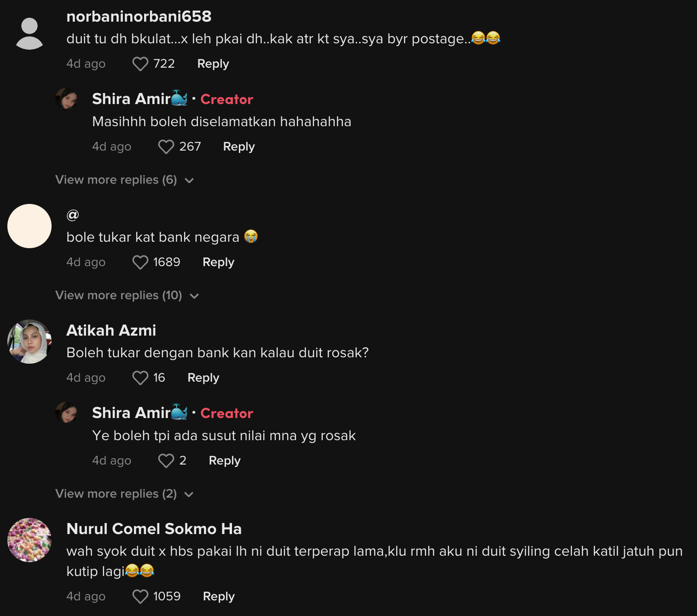The height and width of the screenshot is (616, 697).
Task: Reply to Atikah Azmi's question
Action: coord(203,378)
